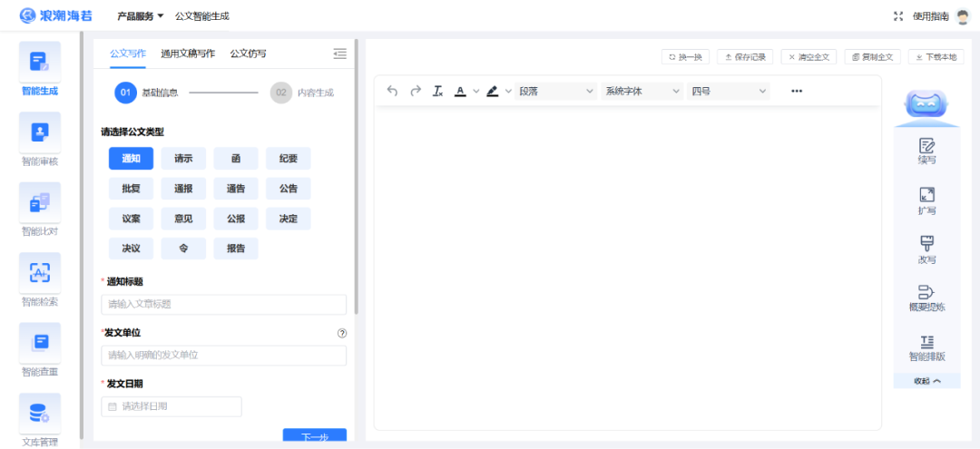Open 智能比对 sidebar module

tap(40, 210)
